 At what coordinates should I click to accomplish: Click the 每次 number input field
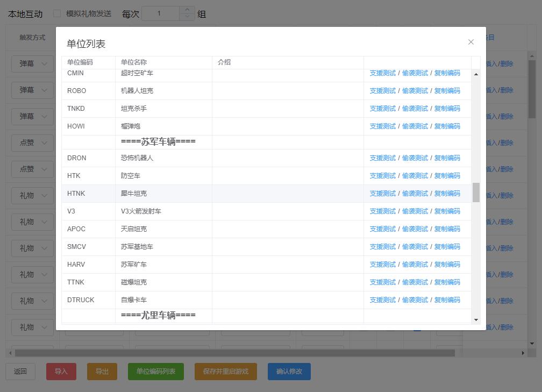click(x=159, y=13)
